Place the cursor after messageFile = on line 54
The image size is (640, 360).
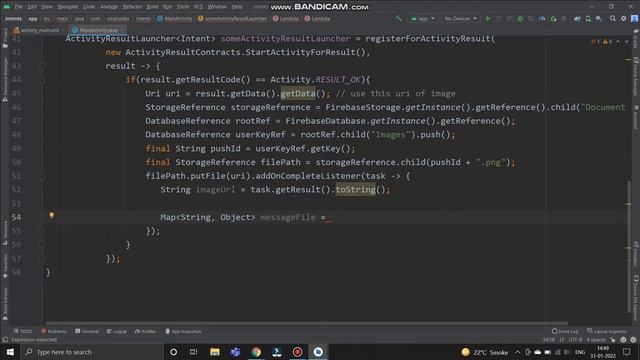pos(328,217)
